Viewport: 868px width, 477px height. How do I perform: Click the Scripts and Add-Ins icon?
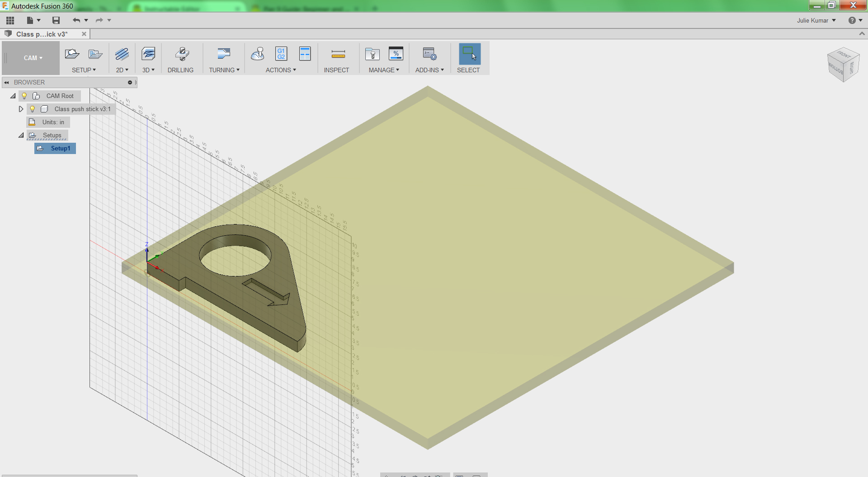click(x=429, y=54)
